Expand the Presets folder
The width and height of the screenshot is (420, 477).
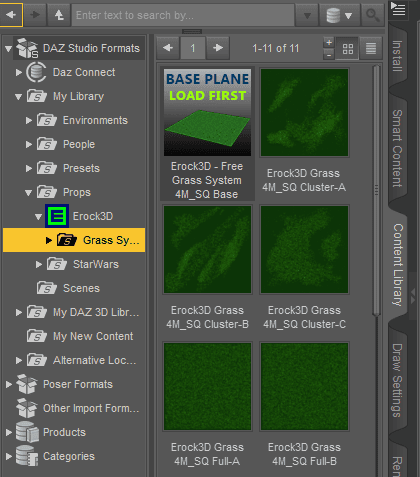click(29, 168)
